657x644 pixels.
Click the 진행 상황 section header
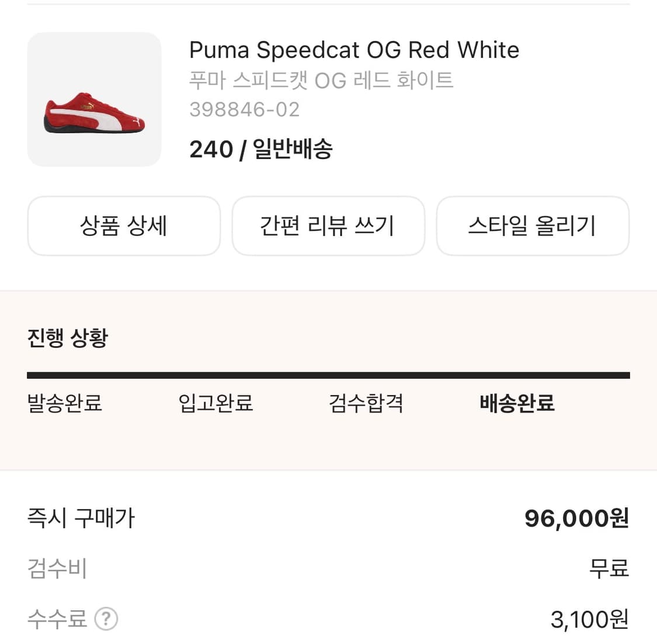68,338
